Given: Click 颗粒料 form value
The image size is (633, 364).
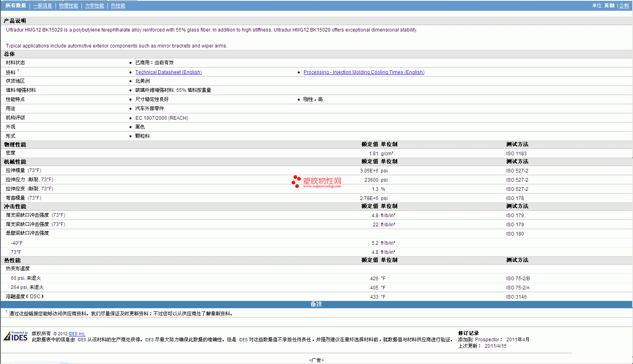Looking at the screenshot, I should (x=142, y=136).
